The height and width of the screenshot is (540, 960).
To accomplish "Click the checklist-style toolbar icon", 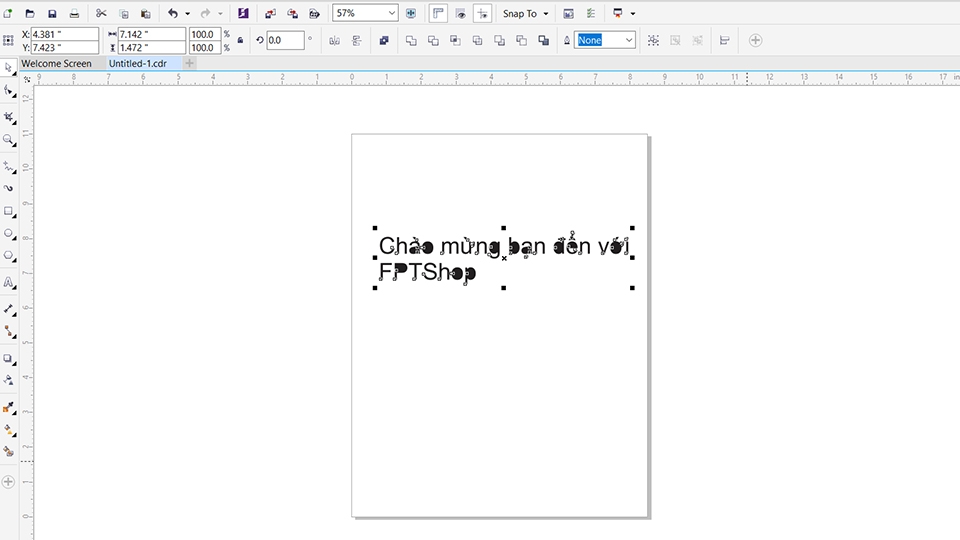I will click(591, 13).
